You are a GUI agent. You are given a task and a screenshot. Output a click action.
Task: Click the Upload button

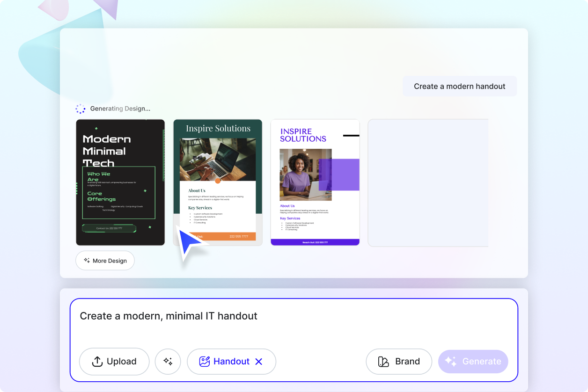click(114, 362)
